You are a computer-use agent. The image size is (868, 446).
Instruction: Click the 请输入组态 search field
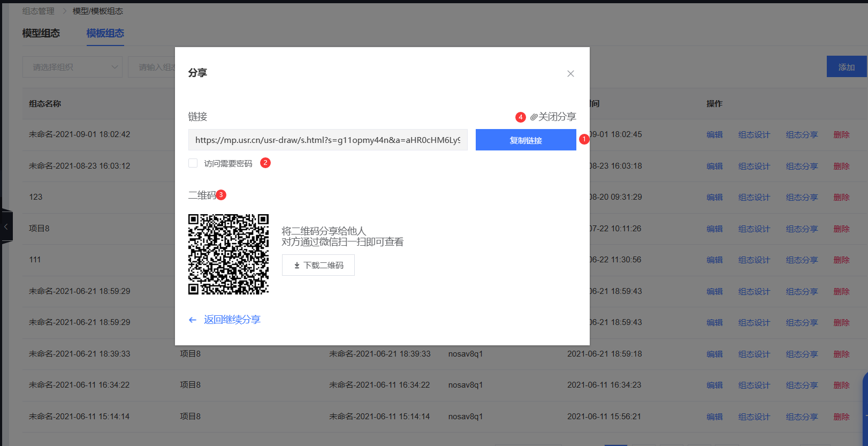click(x=152, y=67)
